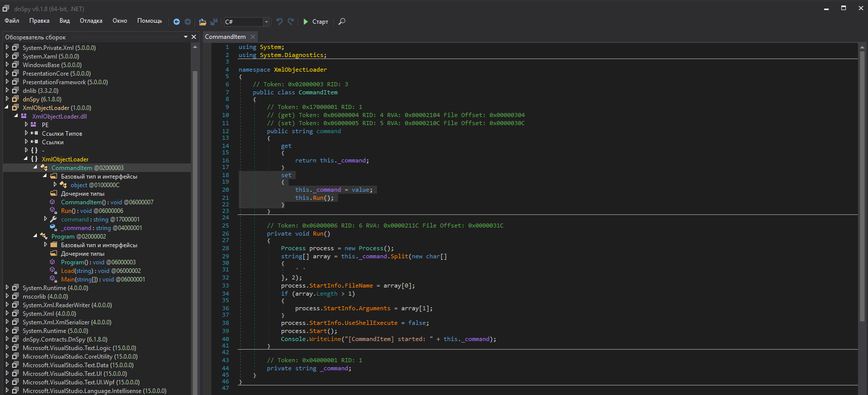
Task: Click the Redo toolbar icon
Action: point(291,22)
